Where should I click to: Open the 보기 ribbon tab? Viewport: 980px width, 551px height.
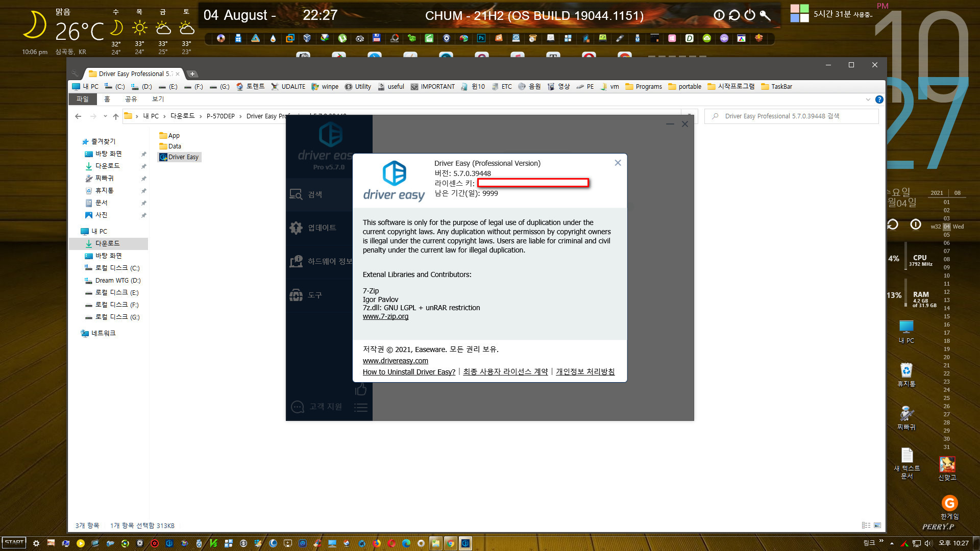click(158, 99)
